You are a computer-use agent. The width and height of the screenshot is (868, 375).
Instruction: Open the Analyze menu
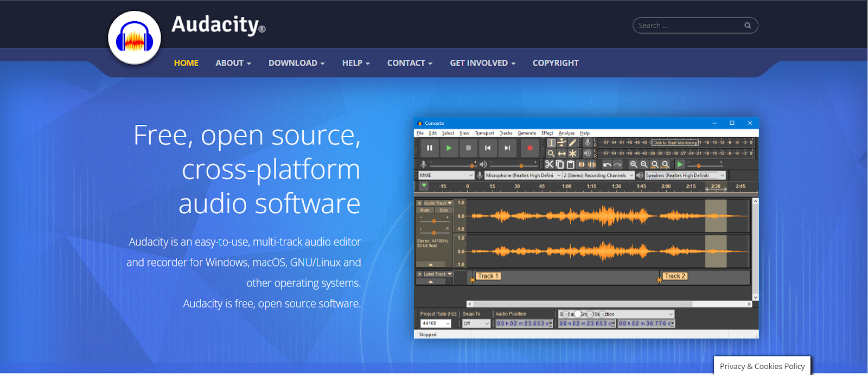pos(566,133)
